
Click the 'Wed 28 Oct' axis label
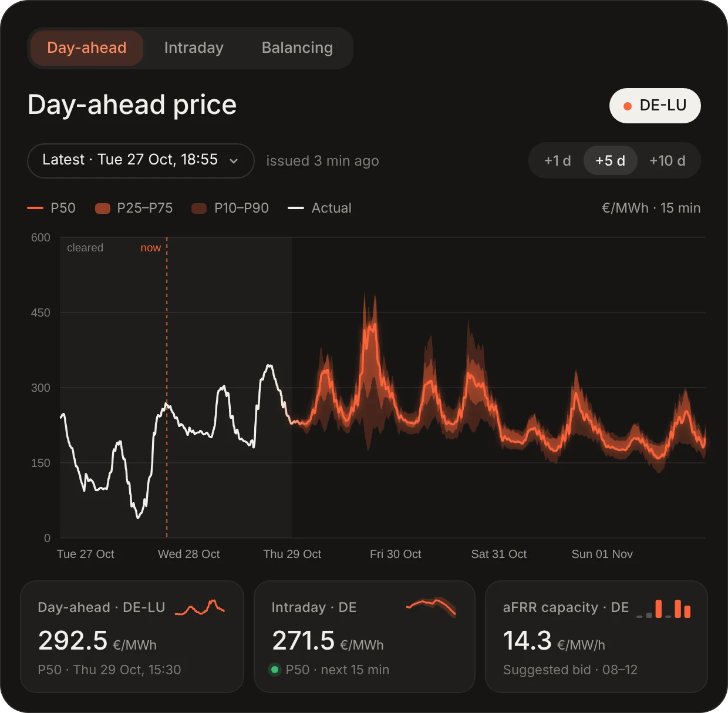click(x=189, y=554)
